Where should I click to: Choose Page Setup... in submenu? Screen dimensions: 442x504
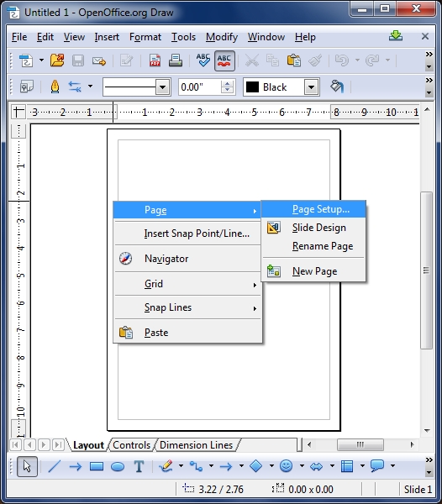tap(313, 209)
